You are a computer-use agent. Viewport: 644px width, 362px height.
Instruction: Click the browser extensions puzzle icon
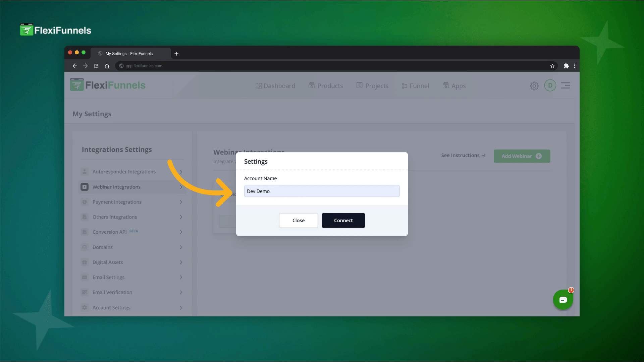tap(566, 66)
